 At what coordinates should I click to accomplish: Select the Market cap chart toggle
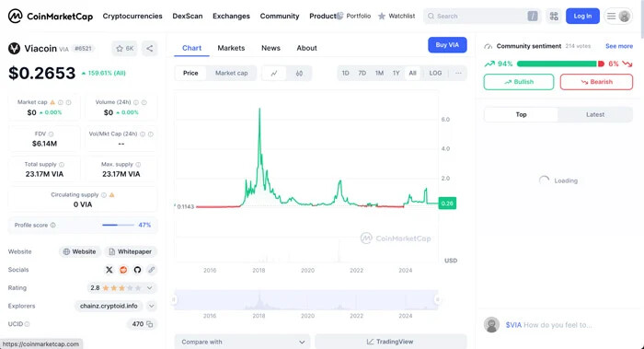pos(231,73)
